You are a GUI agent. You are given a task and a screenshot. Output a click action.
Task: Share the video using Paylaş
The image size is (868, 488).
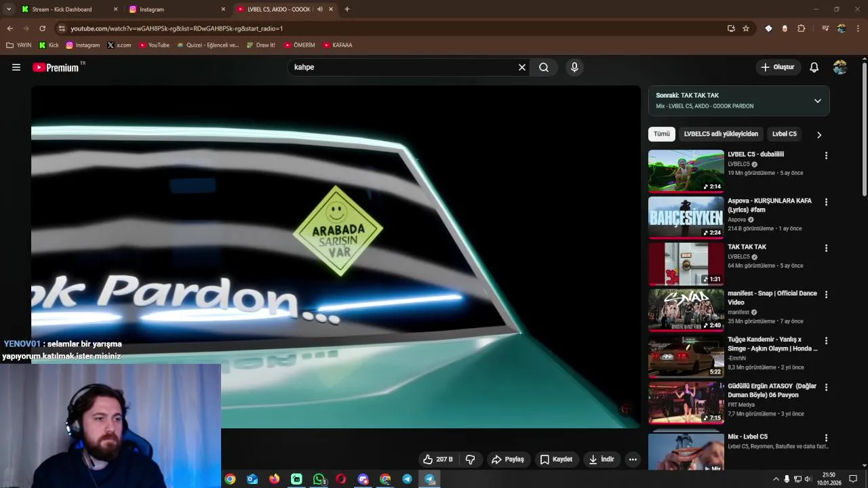pos(508,460)
